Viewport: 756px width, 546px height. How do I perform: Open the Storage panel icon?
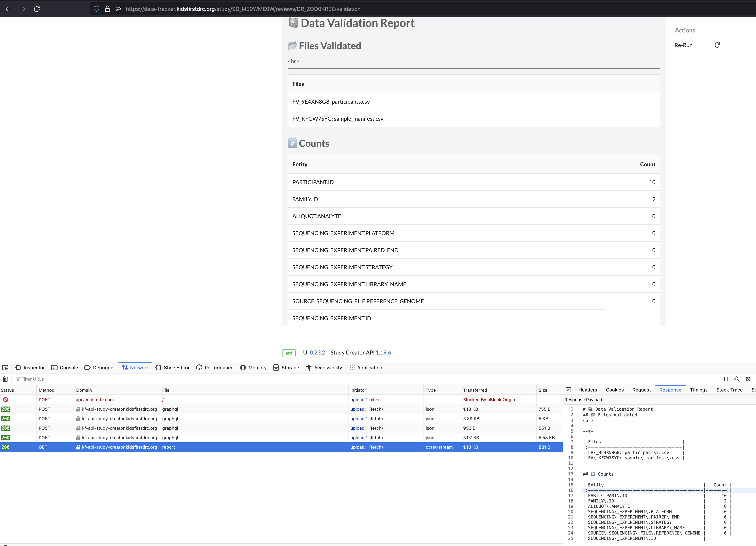[x=276, y=368]
